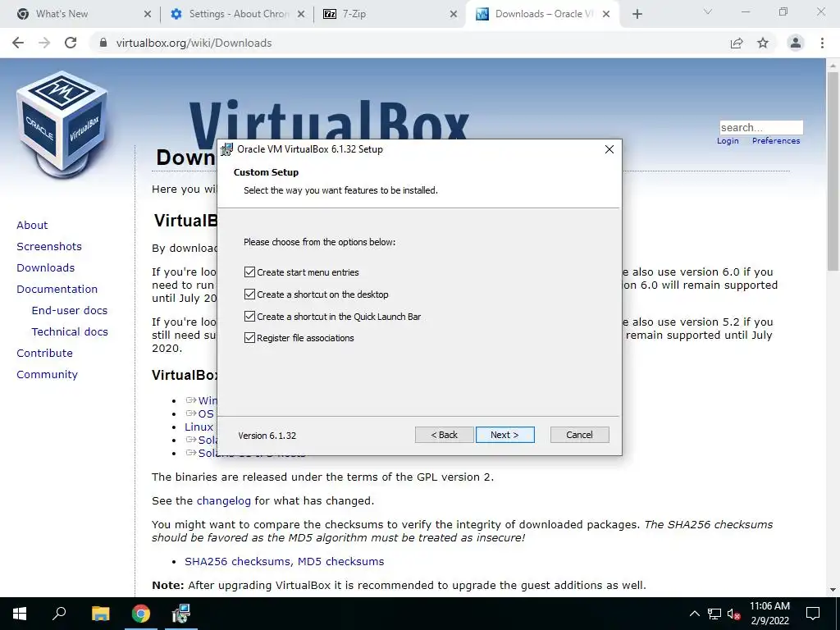Viewport: 840px width, 630px height.
Task: Close the VirtualBox Setup dialog
Action: pyautogui.click(x=609, y=149)
